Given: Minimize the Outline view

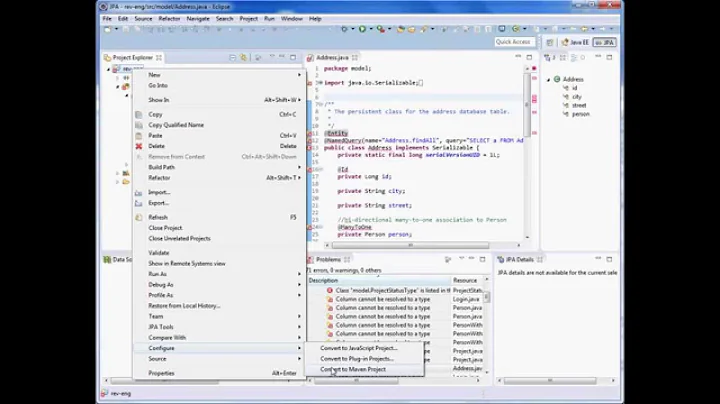Looking at the screenshot, I should click(x=598, y=57).
